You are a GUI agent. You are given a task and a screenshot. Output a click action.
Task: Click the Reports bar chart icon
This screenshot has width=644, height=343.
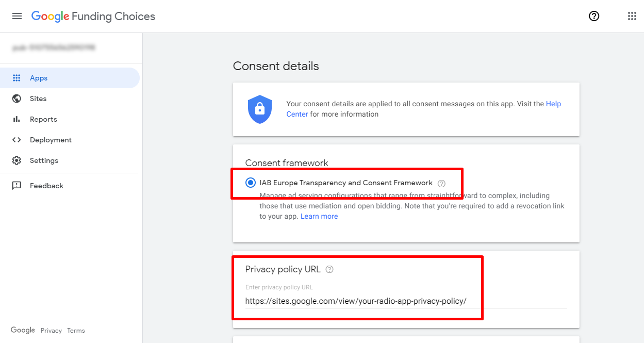[x=16, y=119]
